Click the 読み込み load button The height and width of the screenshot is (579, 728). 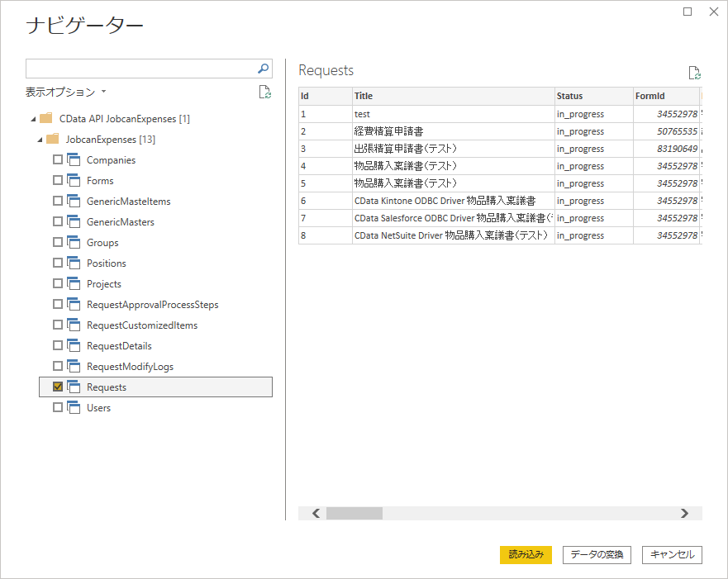(526, 554)
